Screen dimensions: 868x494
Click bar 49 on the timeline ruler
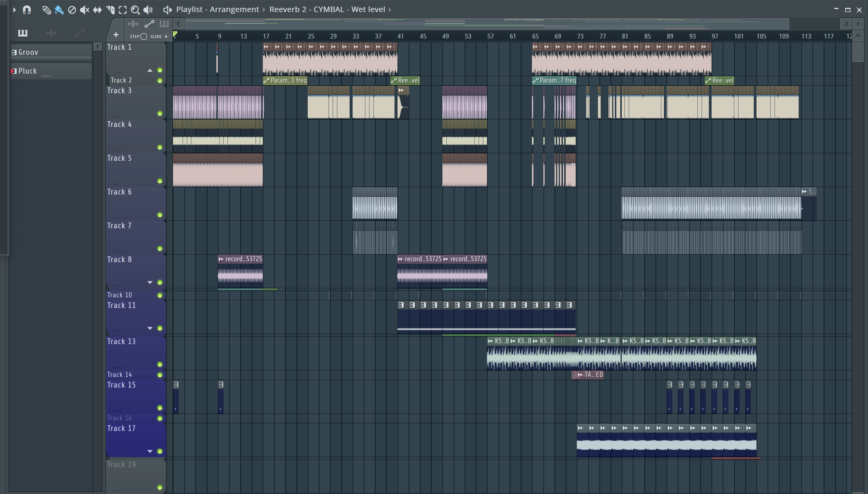pos(445,36)
